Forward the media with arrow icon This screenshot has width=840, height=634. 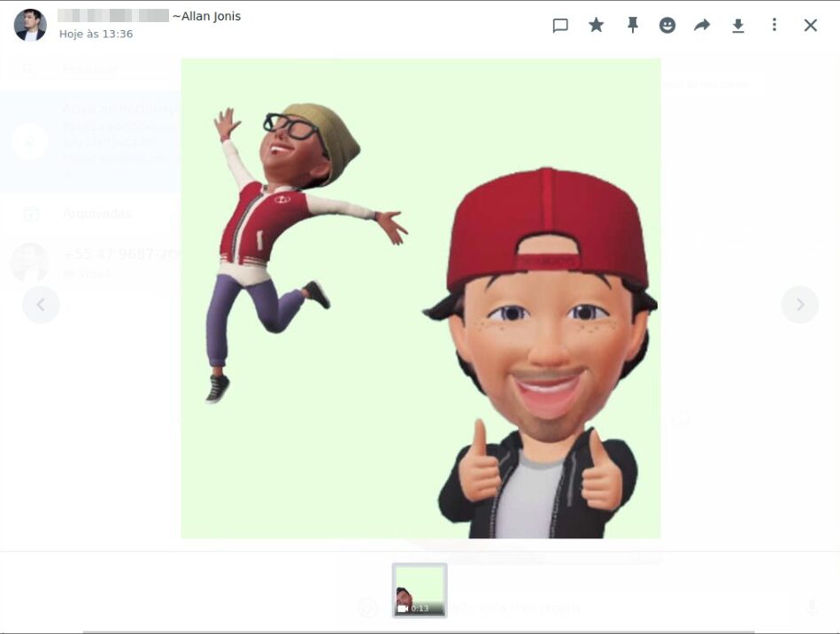tap(702, 25)
